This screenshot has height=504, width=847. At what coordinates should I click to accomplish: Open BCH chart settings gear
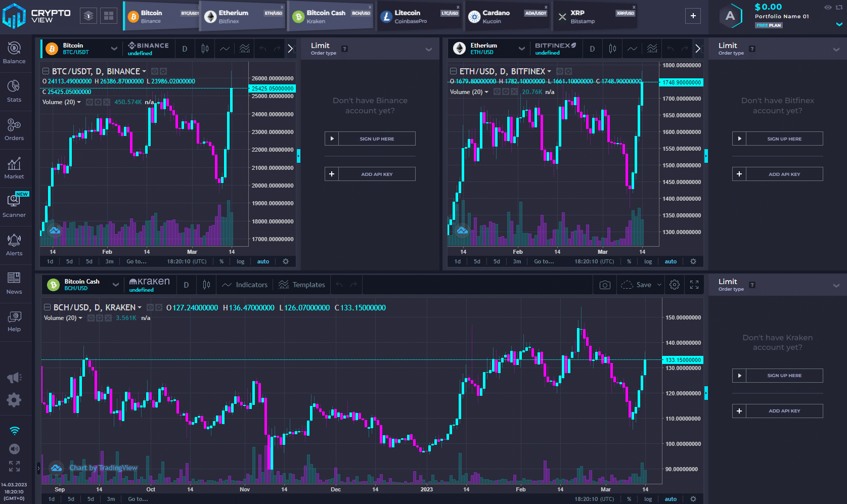(675, 285)
